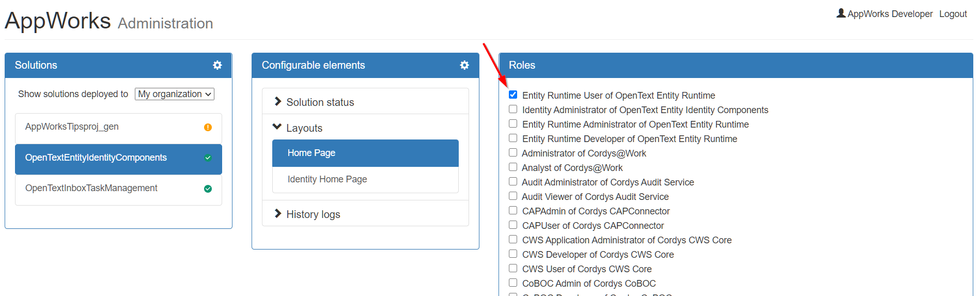Viewport: 980px width, 296px height.
Task: Click green check icon beside OpenTextInboxTaskManagement
Action: 208,189
